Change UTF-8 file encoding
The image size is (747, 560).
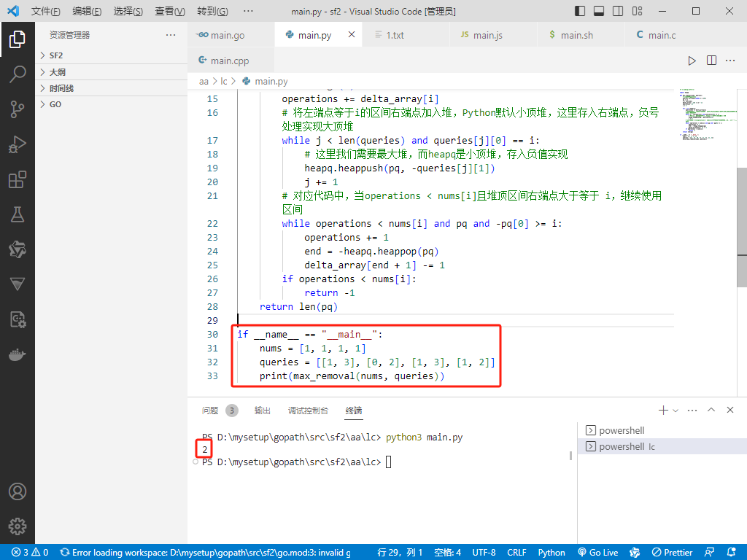(x=484, y=553)
